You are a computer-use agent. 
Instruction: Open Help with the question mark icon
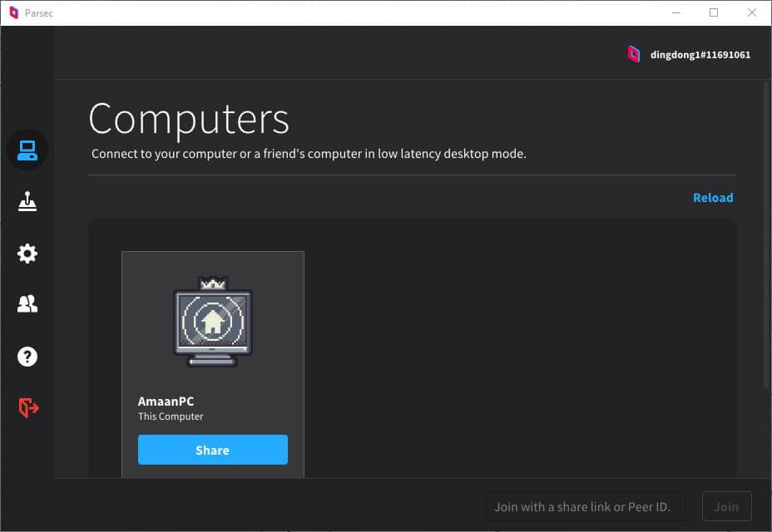pos(27,357)
